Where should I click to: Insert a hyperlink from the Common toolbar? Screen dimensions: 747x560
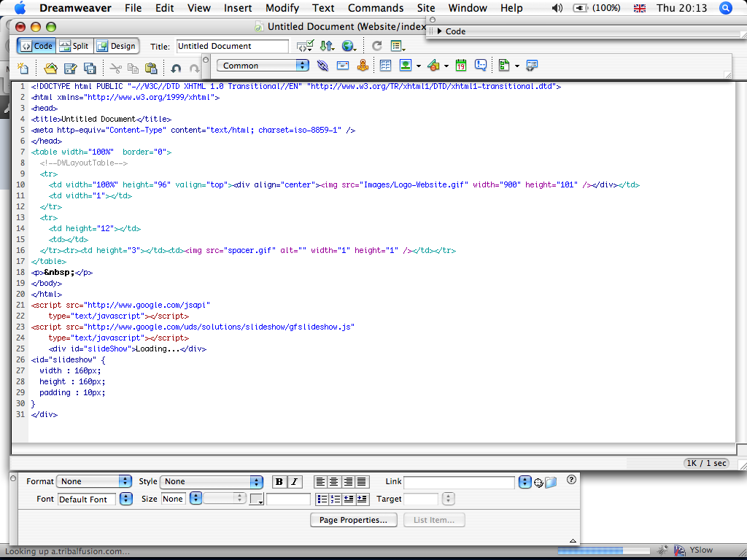click(323, 66)
